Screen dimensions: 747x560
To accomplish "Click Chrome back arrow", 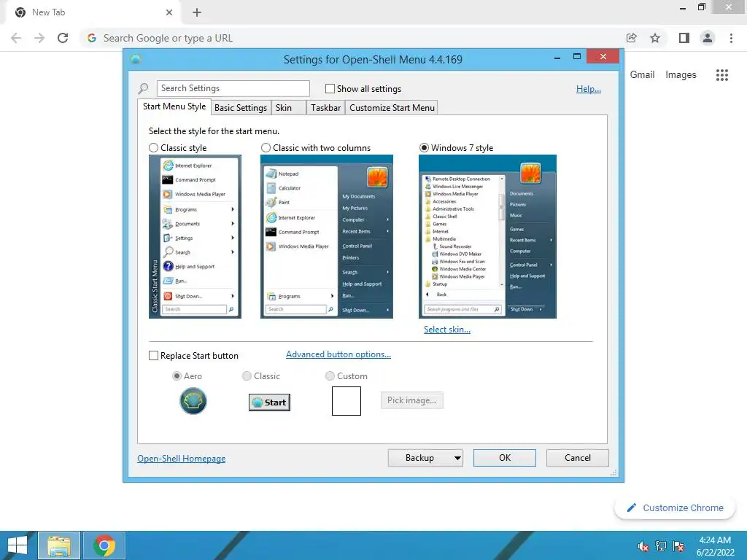I will (16, 38).
